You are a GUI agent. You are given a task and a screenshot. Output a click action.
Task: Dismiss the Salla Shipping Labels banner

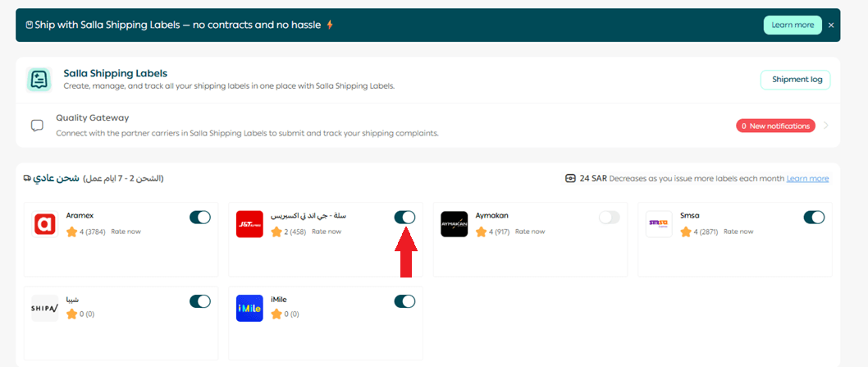tap(831, 25)
